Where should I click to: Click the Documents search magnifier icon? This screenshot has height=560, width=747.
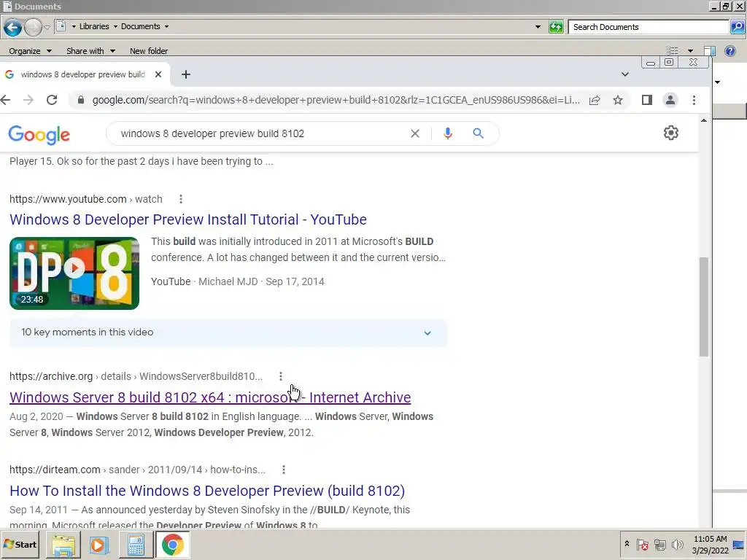tap(737, 27)
